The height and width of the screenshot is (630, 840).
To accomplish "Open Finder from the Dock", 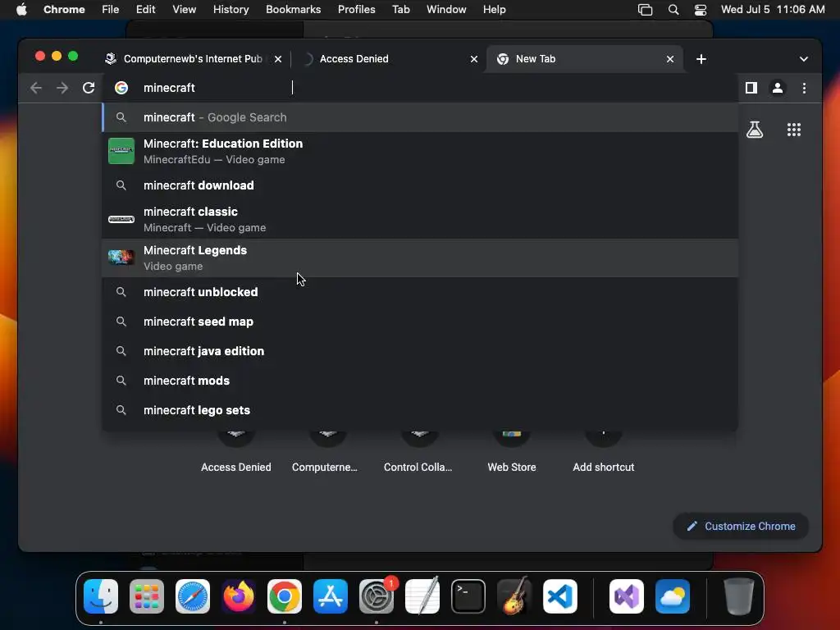I will (101, 596).
